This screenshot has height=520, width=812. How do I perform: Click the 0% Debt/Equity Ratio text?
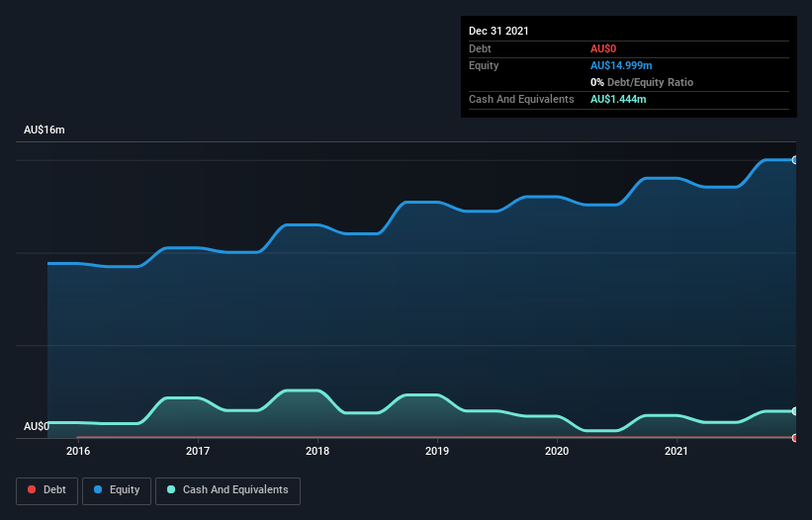[642, 82]
